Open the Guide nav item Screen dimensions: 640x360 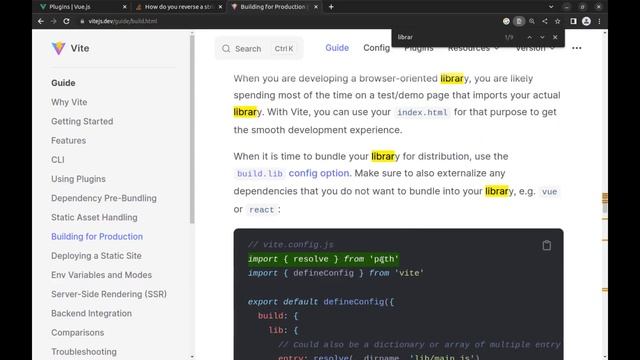coord(337,48)
